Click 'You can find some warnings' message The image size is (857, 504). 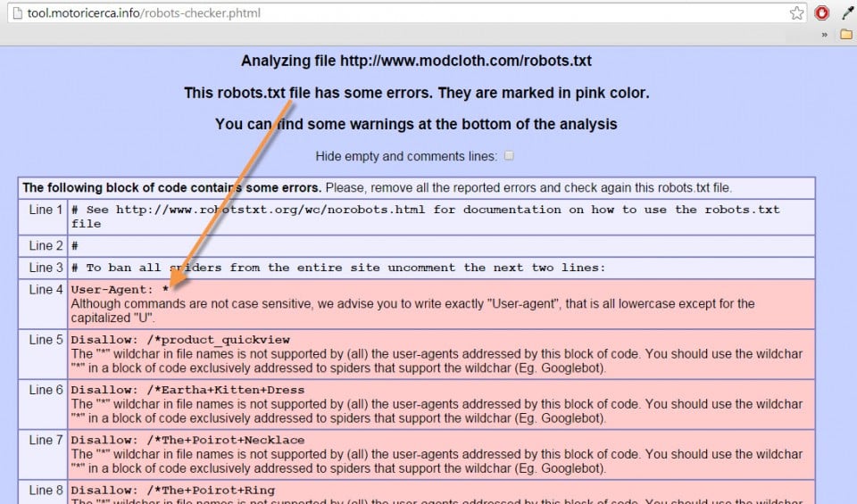pyautogui.click(x=416, y=125)
